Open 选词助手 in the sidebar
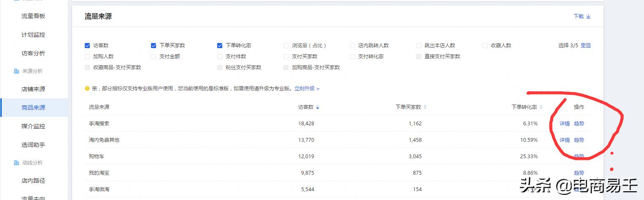 (x=33, y=145)
